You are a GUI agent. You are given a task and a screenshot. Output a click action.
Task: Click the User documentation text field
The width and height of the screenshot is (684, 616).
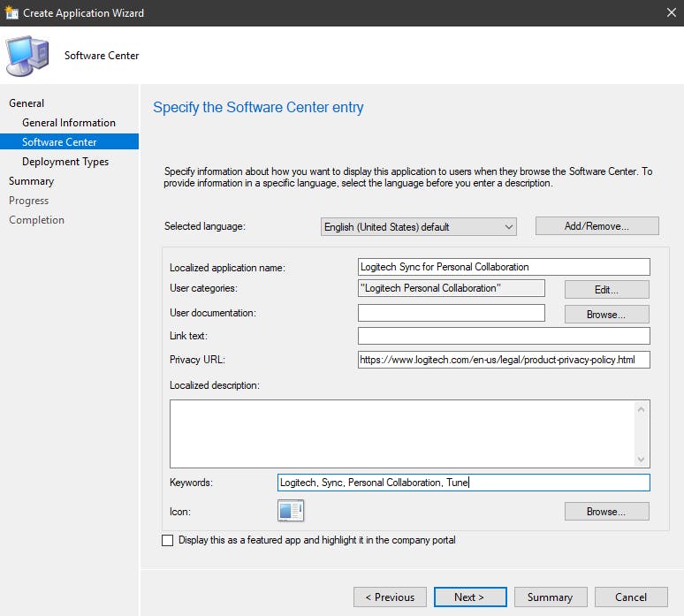[x=452, y=313]
